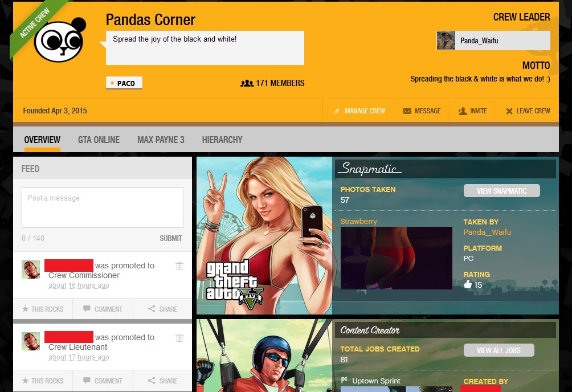Click the Content Creator section header
This screenshot has width=572, height=392.
(446, 330)
